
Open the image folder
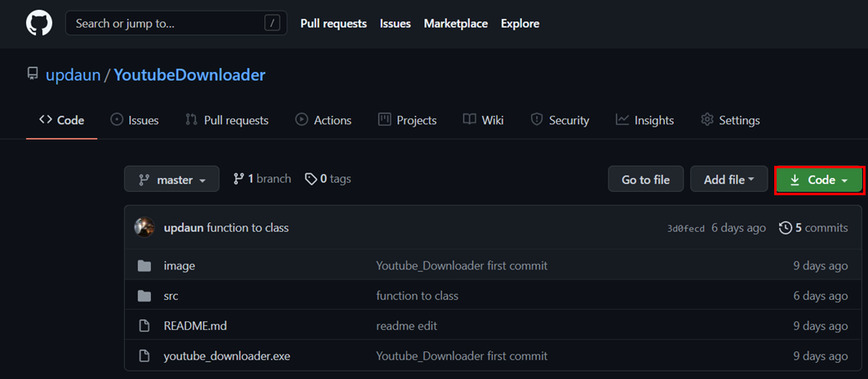click(x=179, y=266)
